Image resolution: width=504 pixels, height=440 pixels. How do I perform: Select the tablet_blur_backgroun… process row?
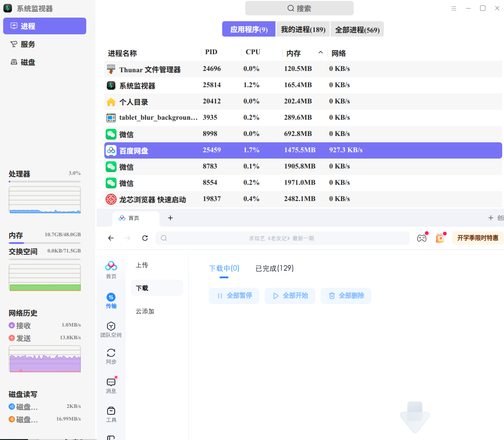pyautogui.click(x=303, y=118)
